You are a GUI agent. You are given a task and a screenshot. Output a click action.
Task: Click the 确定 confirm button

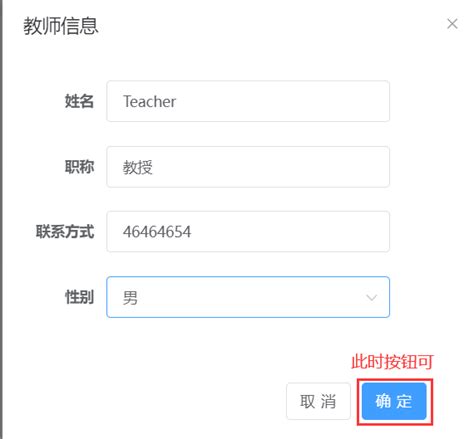click(394, 401)
